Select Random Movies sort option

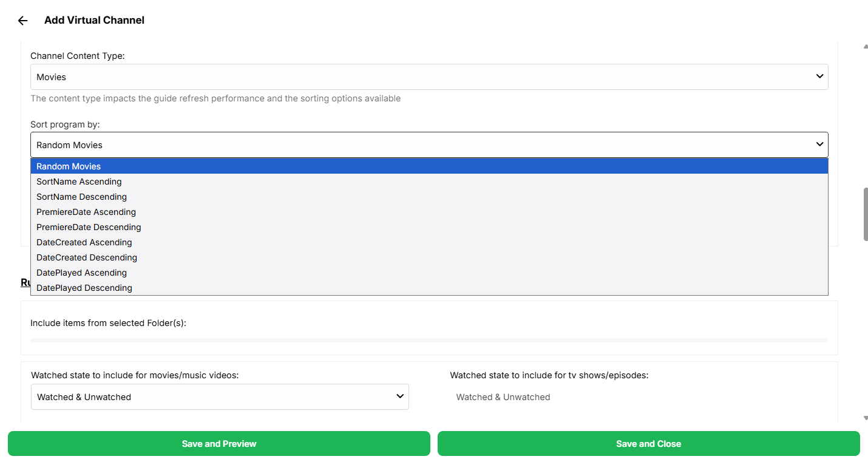(69, 166)
